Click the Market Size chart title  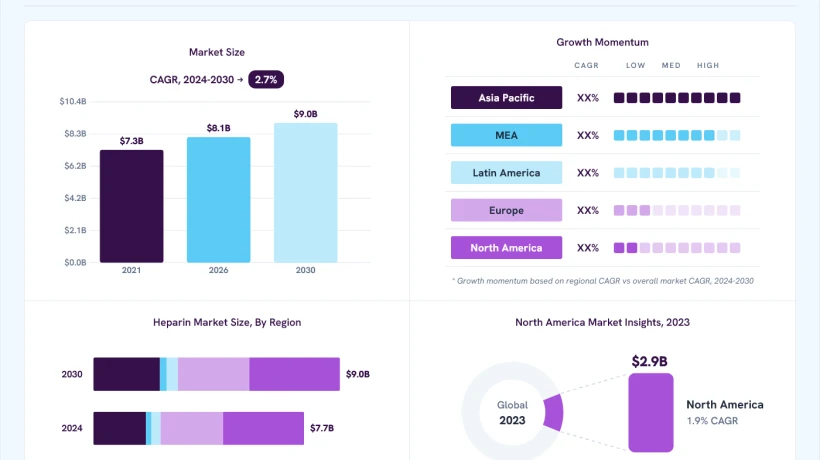(217, 52)
